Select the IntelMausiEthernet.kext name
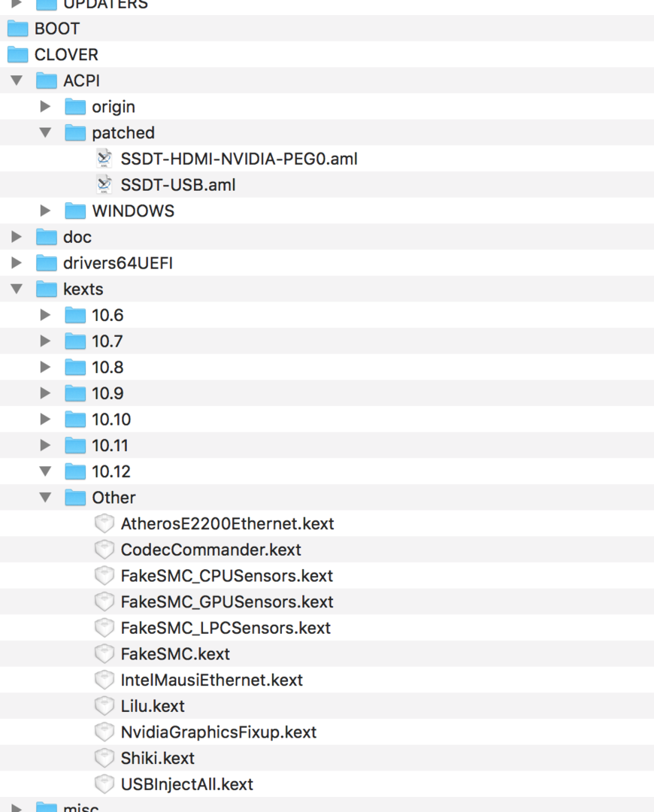Viewport: 654px width, 812px height. (212, 680)
